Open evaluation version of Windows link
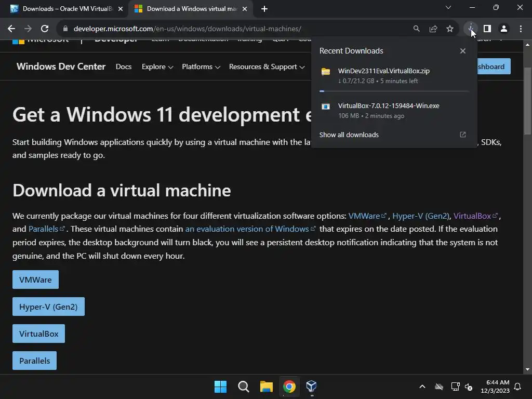The width and height of the screenshot is (532, 399). pyautogui.click(x=250, y=229)
